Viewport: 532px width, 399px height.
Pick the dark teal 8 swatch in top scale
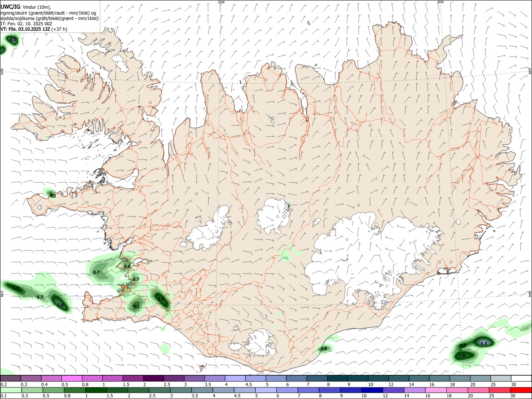click(x=337, y=379)
